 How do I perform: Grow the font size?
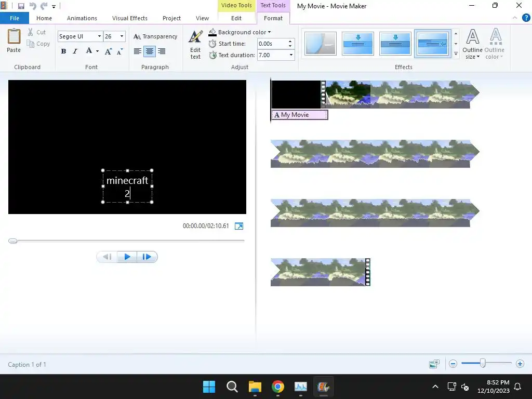click(108, 51)
